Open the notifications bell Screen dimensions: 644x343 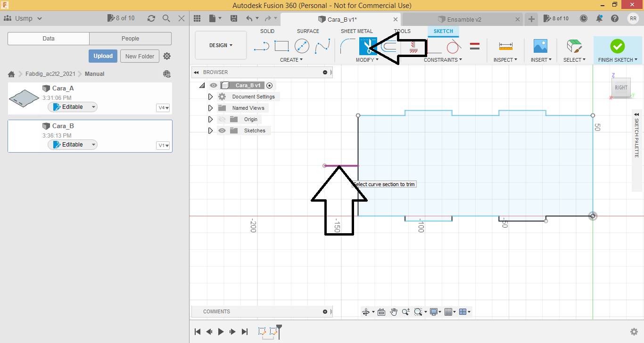[599, 18]
